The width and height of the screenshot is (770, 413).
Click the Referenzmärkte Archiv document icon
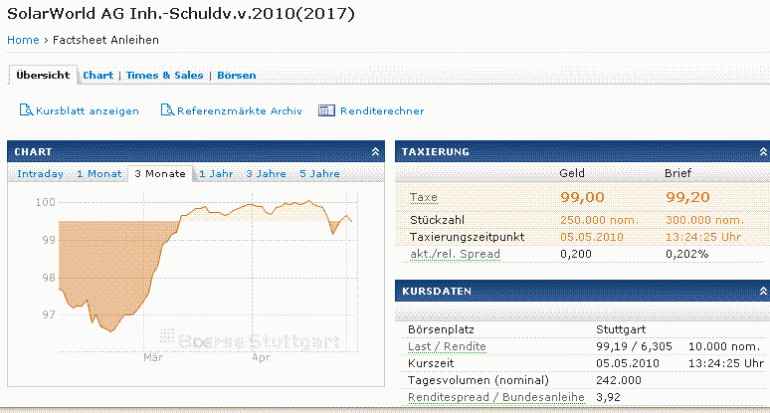point(167,110)
